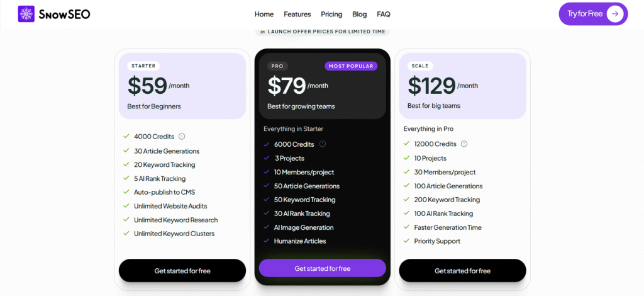Click the info icon beside 4000 Credits
This screenshot has height=296, width=644.
pyautogui.click(x=182, y=136)
